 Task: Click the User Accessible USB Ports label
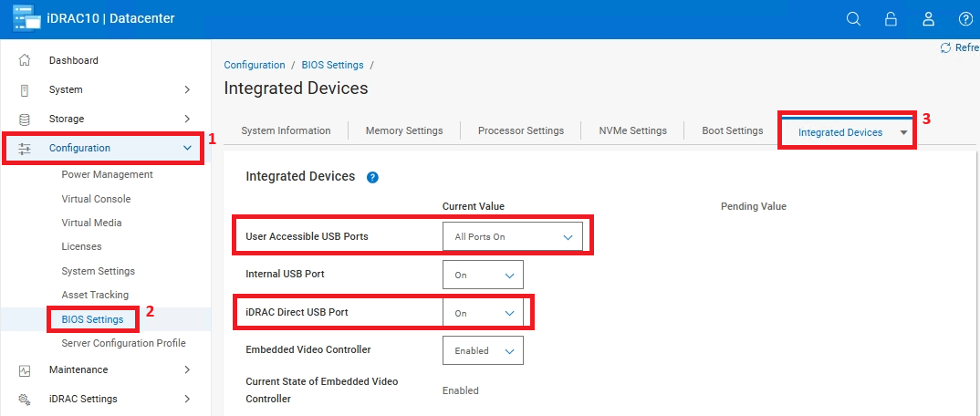click(307, 236)
